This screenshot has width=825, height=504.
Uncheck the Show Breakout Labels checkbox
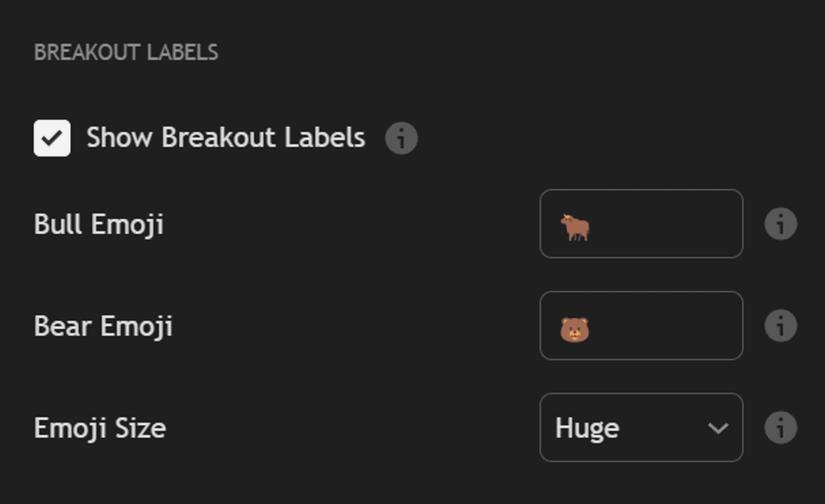(52, 138)
